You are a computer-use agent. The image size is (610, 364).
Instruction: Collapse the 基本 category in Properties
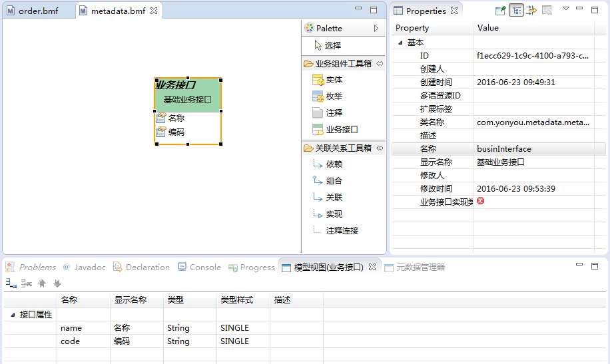pyautogui.click(x=401, y=43)
